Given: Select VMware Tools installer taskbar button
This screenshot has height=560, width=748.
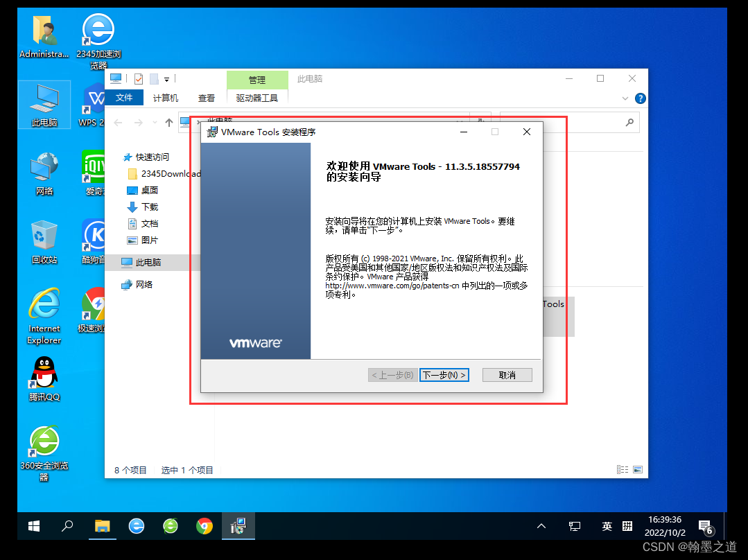Looking at the screenshot, I should 238,526.
